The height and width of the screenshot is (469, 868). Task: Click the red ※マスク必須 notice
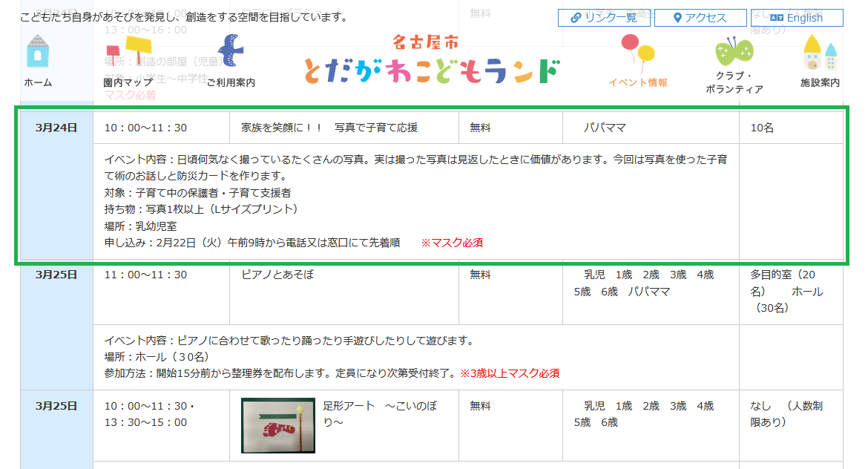pos(452,243)
